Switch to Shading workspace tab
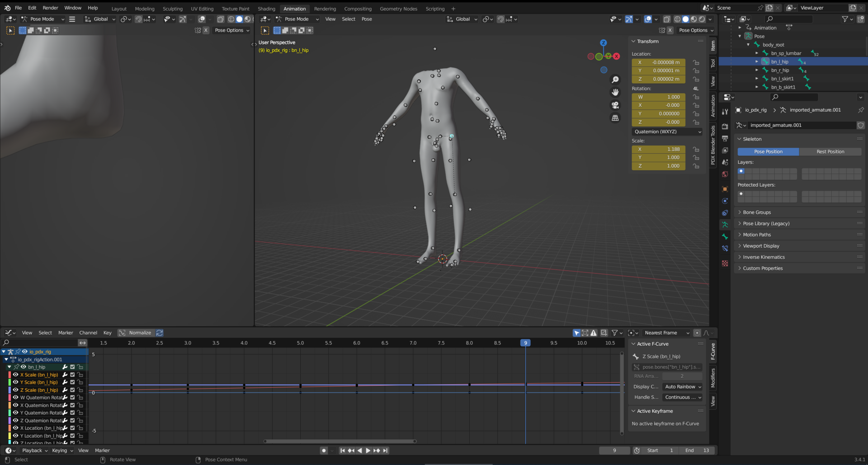The width and height of the screenshot is (868, 465). click(x=266, y=9)
